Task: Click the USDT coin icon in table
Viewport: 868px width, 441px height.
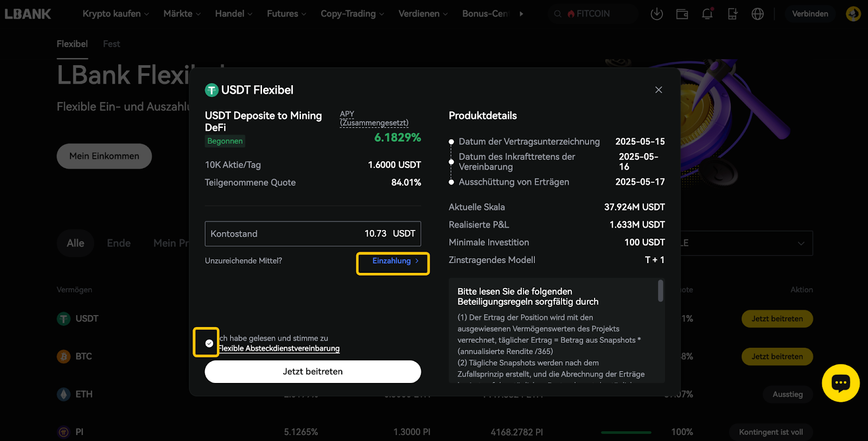Action: click(x=64, y=319)
